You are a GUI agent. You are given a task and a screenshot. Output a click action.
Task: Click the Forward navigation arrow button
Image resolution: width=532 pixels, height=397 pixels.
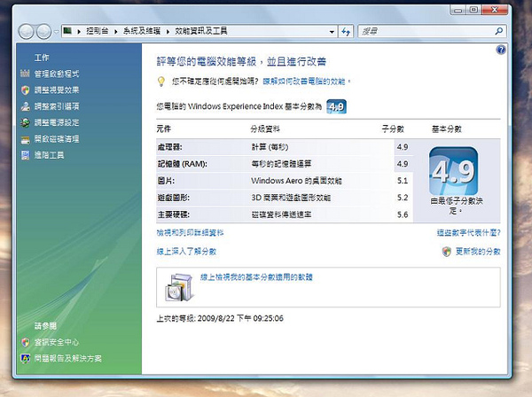pos(43,32)
